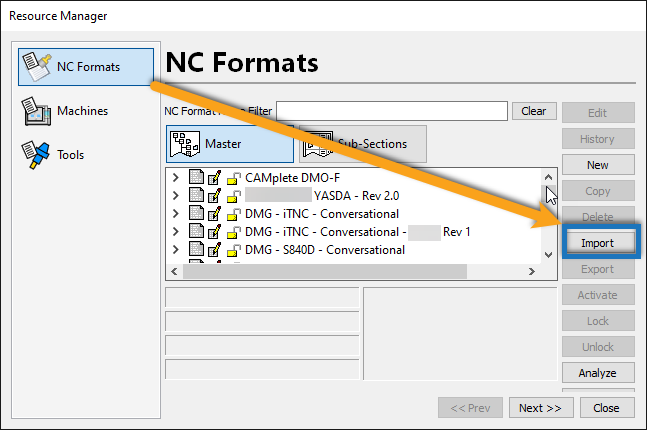Click the Close button
The width and height of the screenshot is (647, 430).
[x=607, y=408]
